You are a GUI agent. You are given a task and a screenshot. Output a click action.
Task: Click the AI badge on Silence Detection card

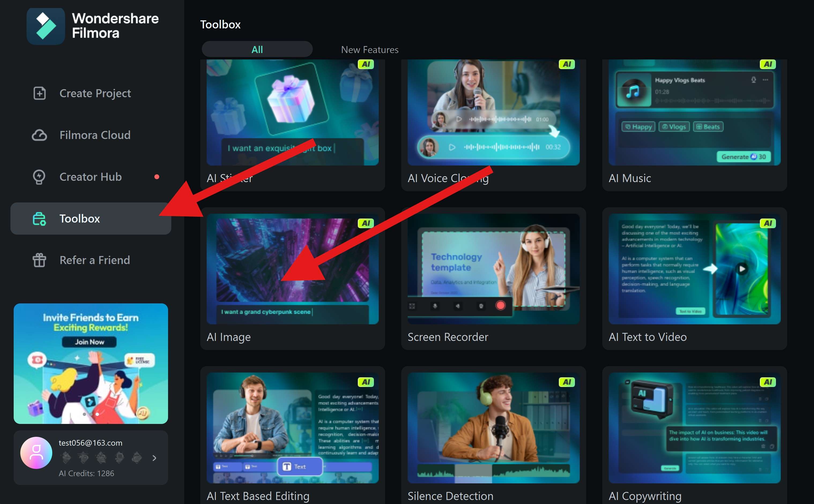tap(567, 382)
